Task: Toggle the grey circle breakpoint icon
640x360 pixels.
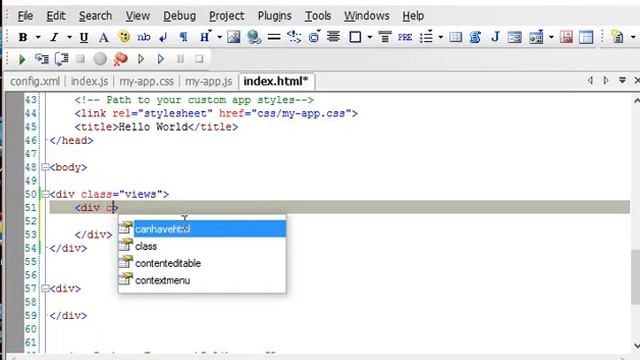Action: [x=100, y=59]
